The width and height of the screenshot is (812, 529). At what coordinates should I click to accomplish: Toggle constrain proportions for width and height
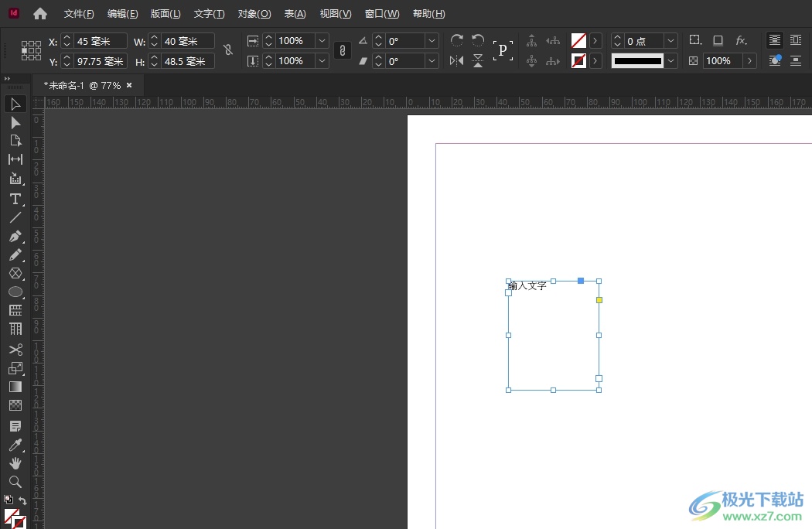click(x=227, y=50)
